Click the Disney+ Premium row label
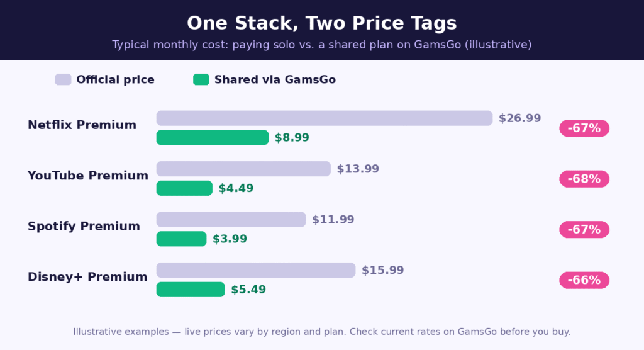Viewport: 644px width, 350px height. pyautogui.click(x=87, y=277)
